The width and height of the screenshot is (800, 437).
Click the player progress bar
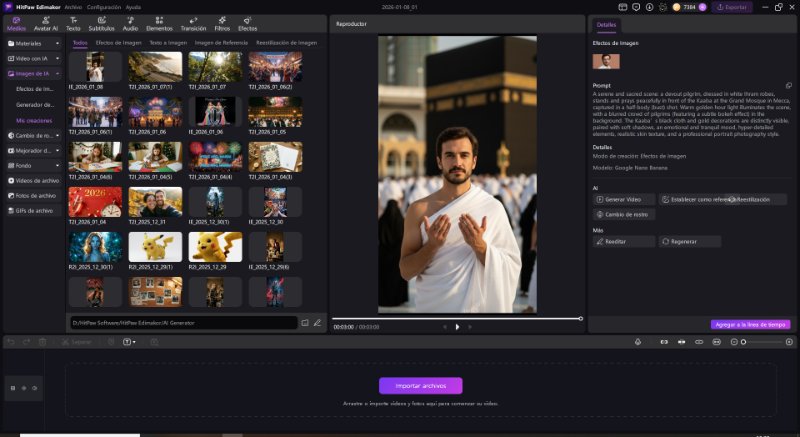tap(457, 319)
